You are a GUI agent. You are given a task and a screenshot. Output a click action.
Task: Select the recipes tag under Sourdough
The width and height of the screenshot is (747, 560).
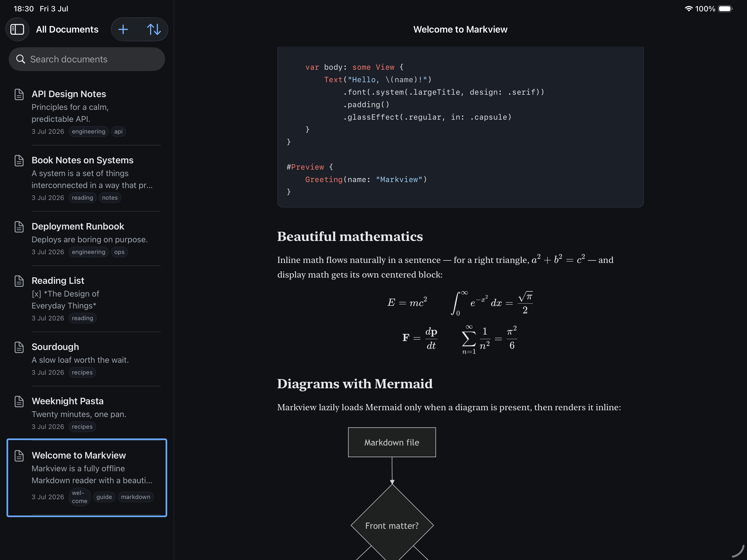tap(82, 372)
